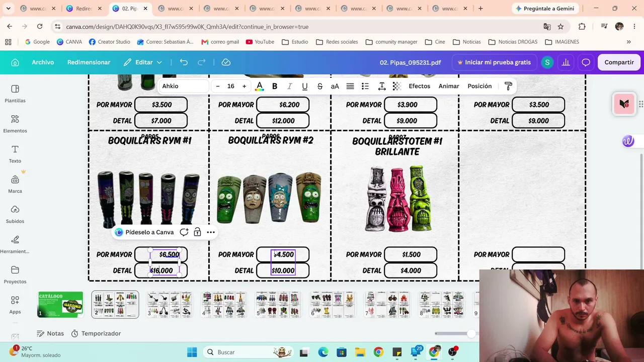Open Windows Start menu

pos(192,352)
